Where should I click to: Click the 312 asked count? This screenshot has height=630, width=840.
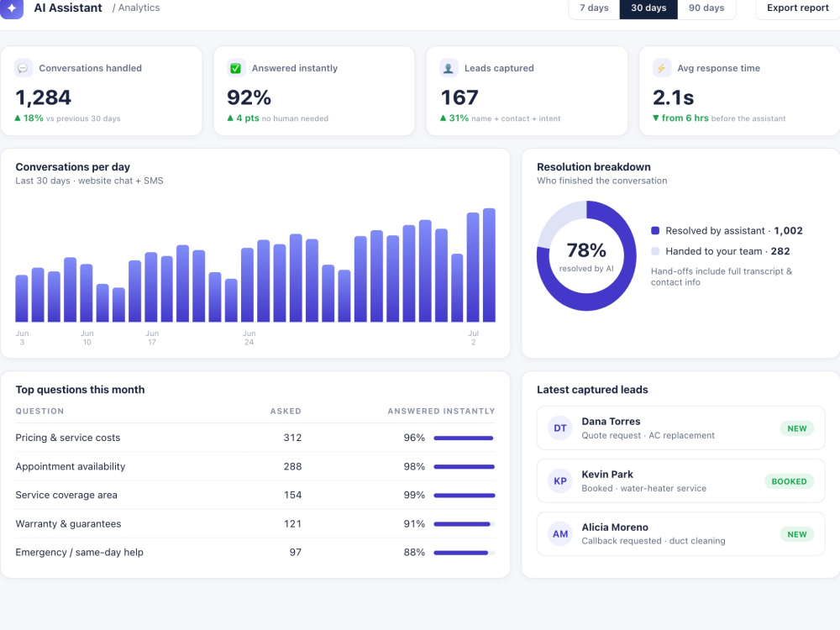pos(292,438)
